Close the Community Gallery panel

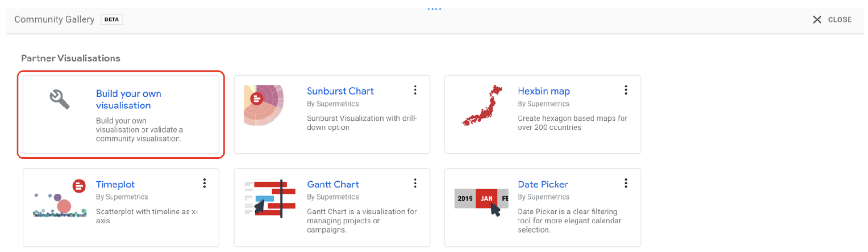point(832,19)
